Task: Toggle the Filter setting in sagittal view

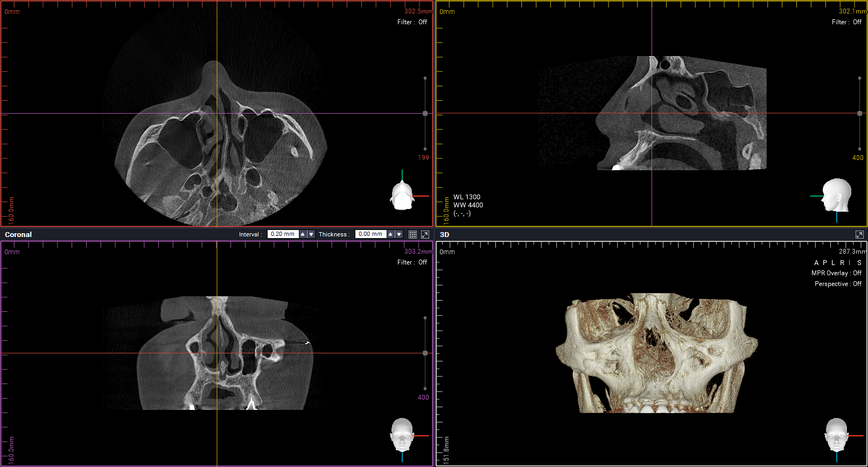Action: pos(846,22)
